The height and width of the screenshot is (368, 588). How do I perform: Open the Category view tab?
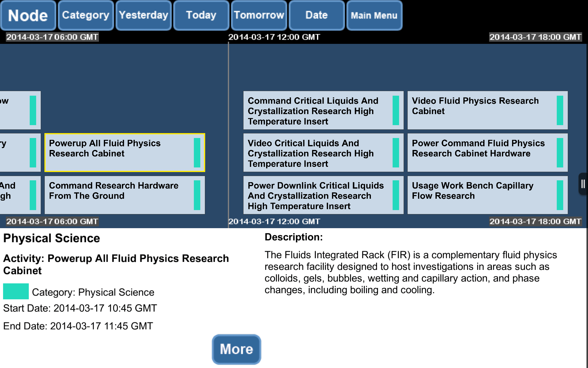tap(85, 15)
